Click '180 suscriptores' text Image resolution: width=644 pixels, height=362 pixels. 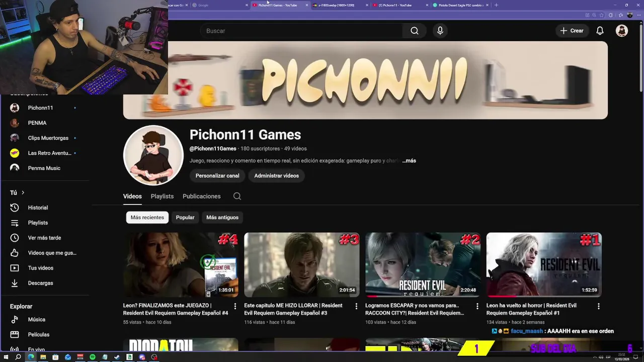[260, 149]
